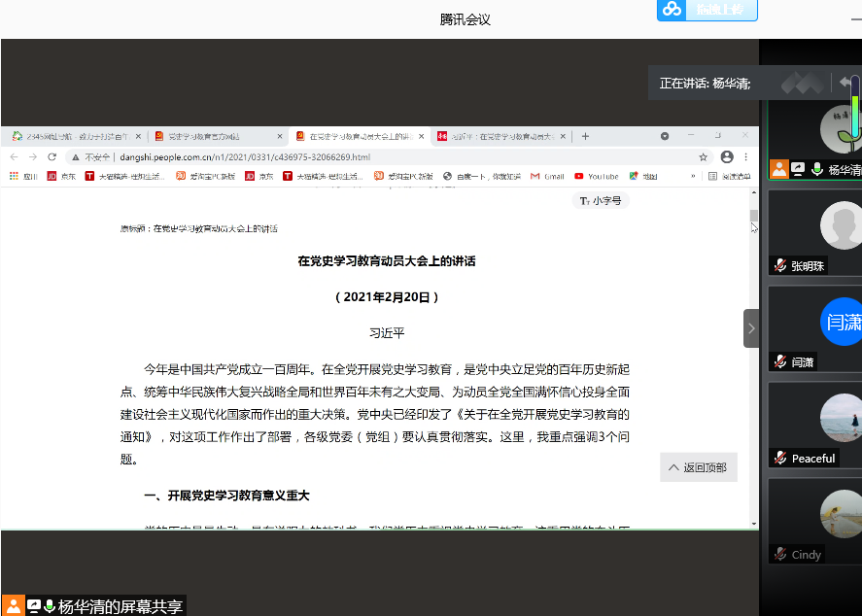862x616 pixels.
Task: Switch to the first 2345 browser tab
Action: tap(70, 137)
